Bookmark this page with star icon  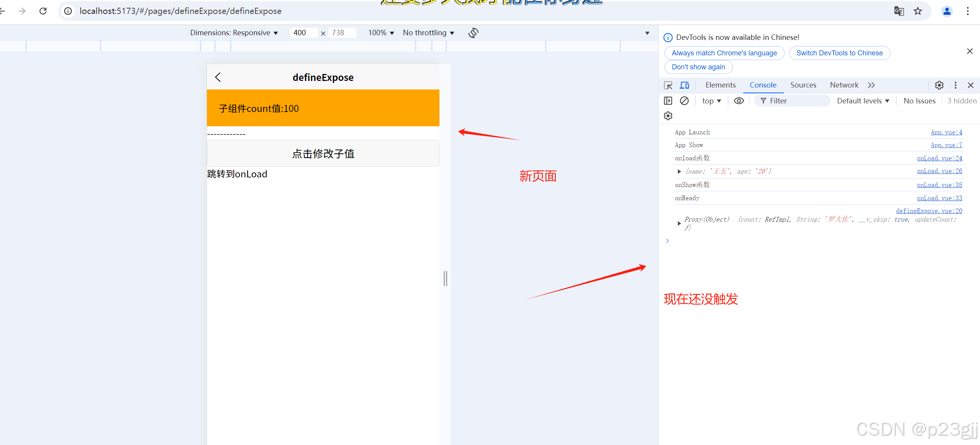918,11
